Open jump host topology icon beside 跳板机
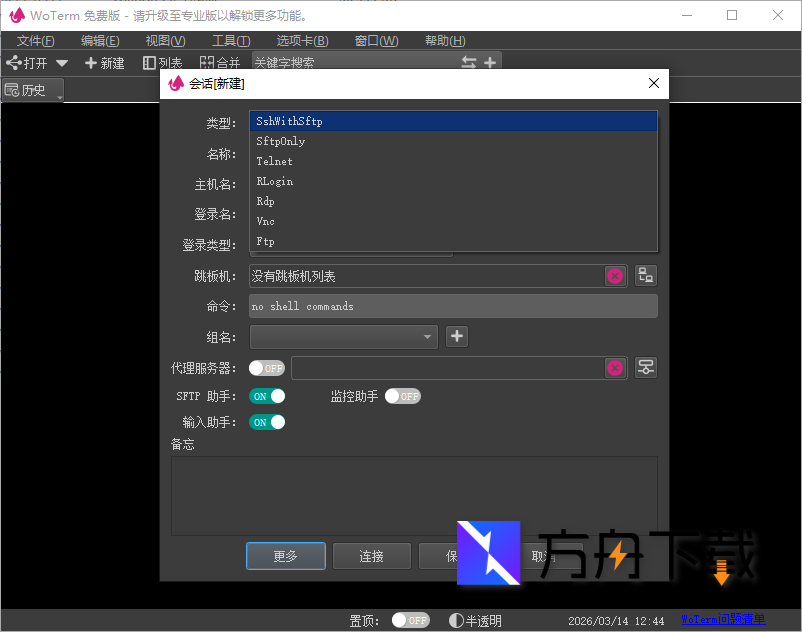Viewport: 802px width, 632px height. (645, 274)
